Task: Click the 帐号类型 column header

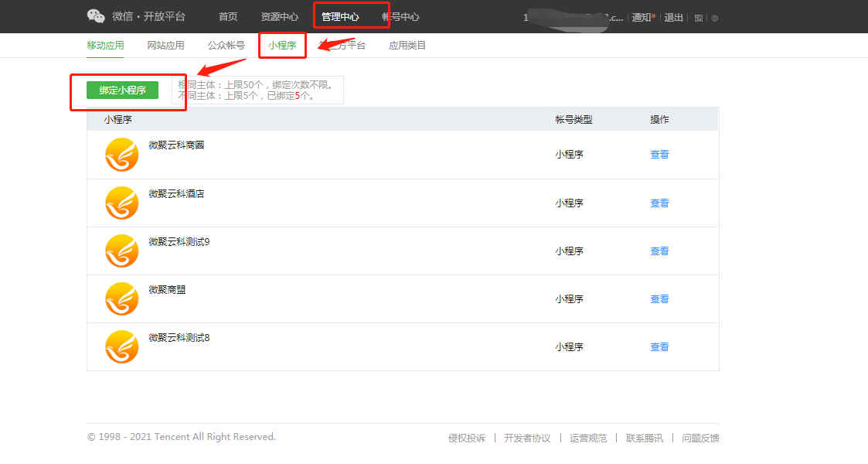Action: tap(574, 120)
